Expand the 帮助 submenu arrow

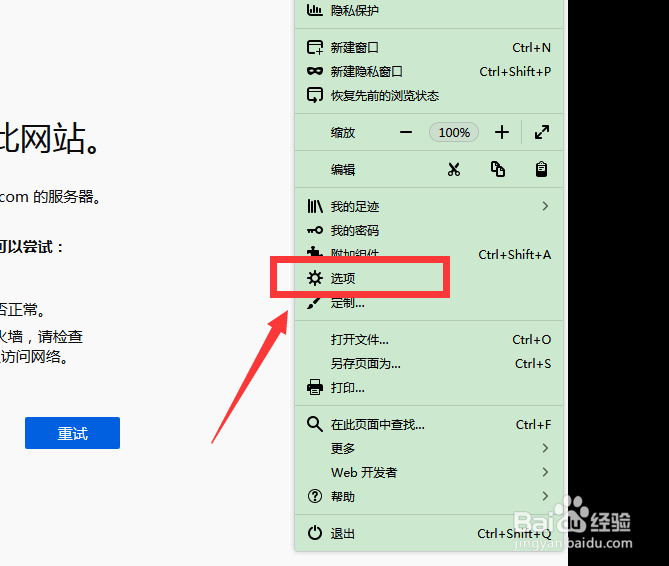point(545,496)
